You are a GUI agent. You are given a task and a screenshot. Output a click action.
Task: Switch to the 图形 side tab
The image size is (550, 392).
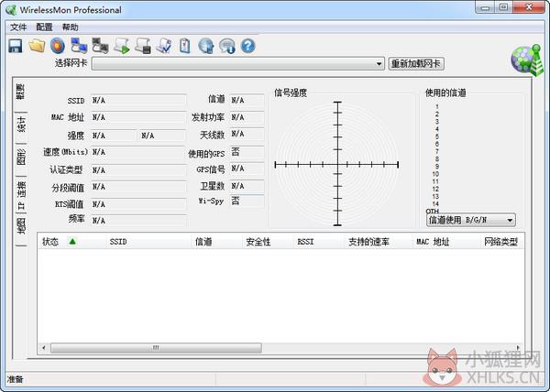click(x=21, y=157)
